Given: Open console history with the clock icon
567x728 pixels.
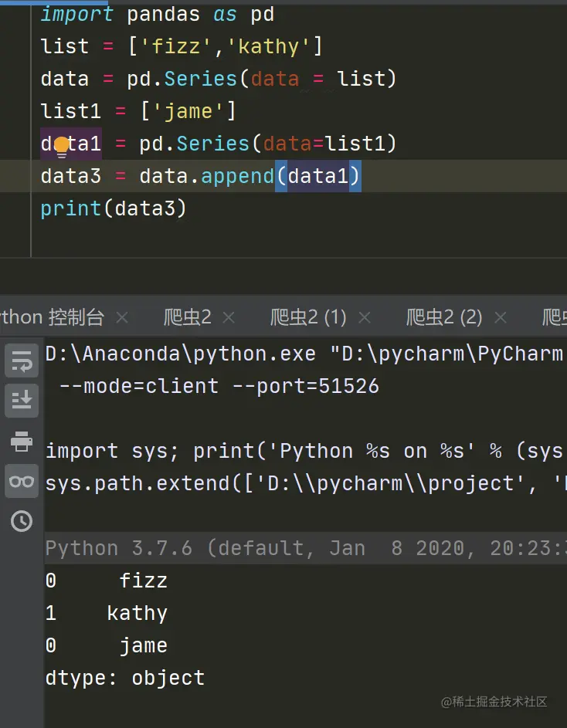Looking at the screenshot, I should click(22, 521).
